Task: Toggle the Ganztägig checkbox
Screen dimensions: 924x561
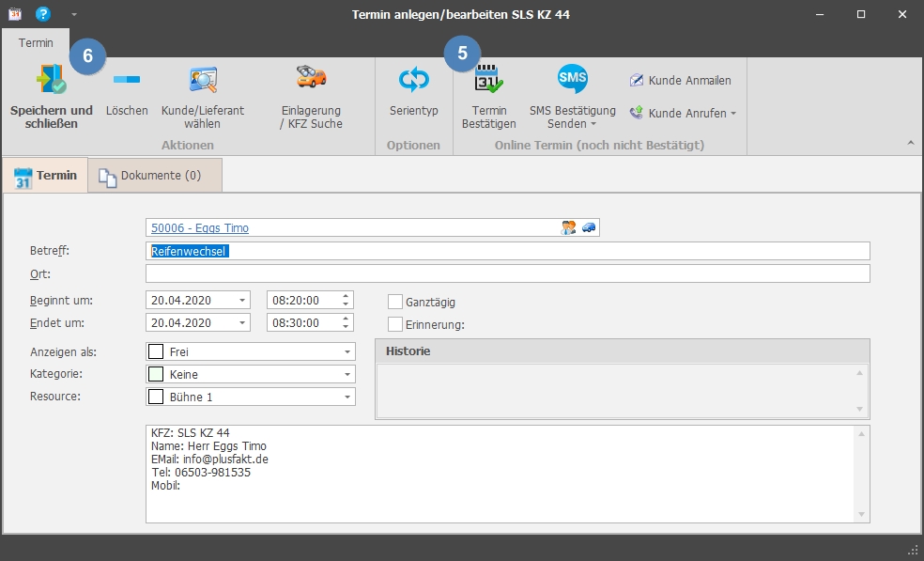Action: click(394, 302)
